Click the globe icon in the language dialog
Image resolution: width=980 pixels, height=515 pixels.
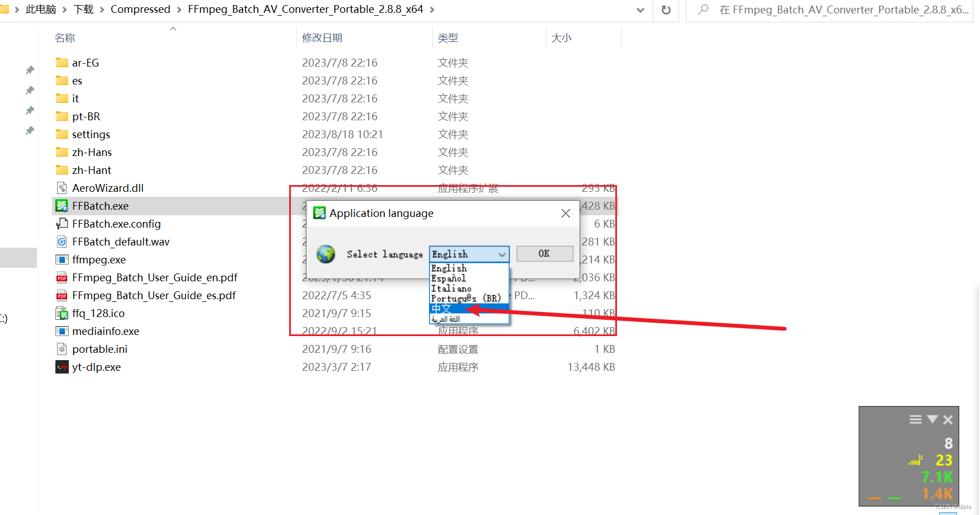[x=326, y=254]
